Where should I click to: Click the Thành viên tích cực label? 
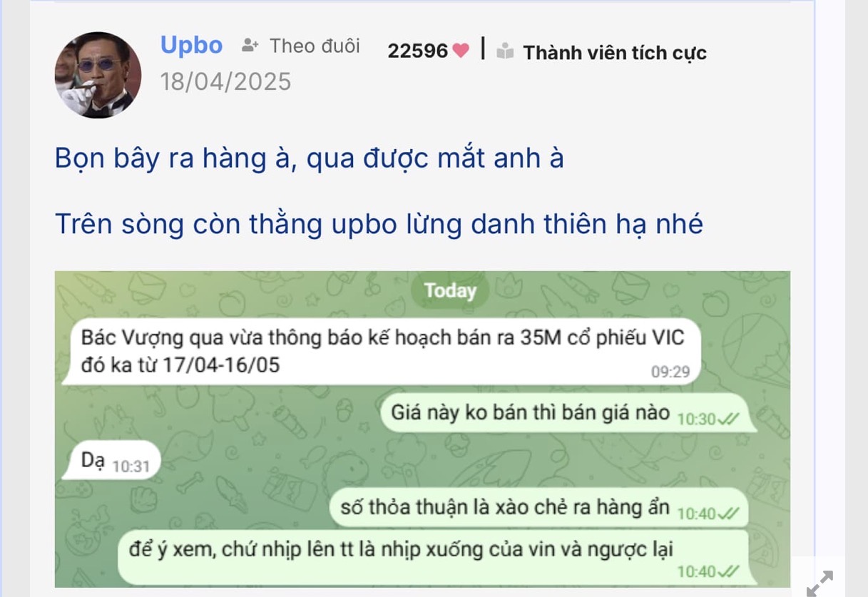(615, 52)
